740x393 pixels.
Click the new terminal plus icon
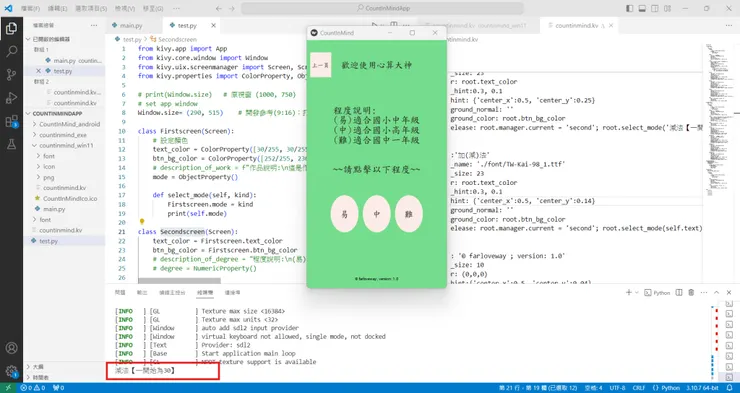(629, 293)
